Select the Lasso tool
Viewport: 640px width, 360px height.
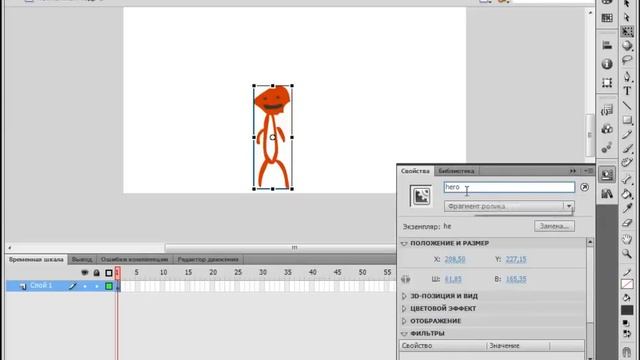[x=627, y=60]
